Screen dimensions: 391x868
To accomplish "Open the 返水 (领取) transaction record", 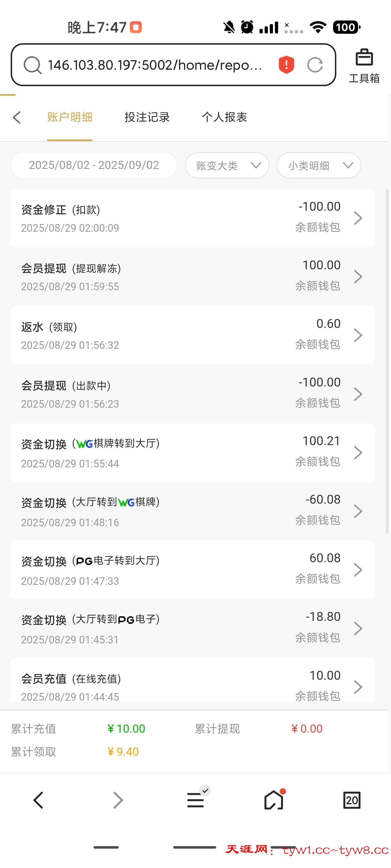I will click(x=192, y=335).
